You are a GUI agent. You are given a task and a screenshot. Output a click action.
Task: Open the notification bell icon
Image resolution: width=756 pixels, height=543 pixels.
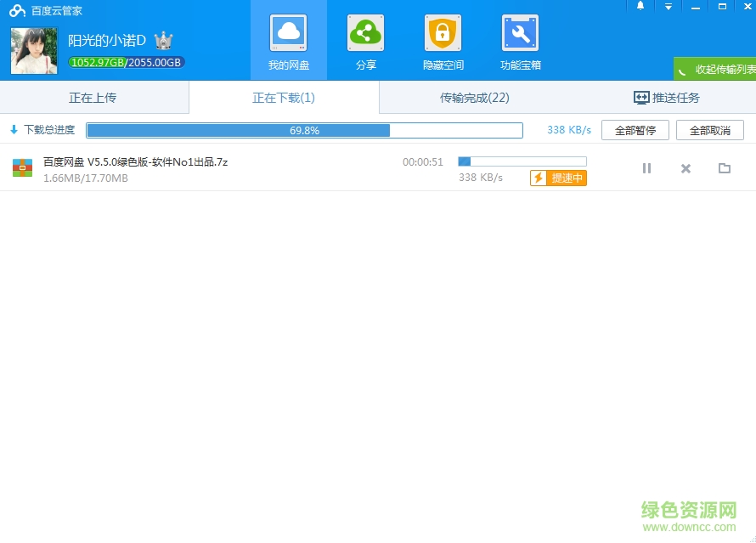tap(641, 6)
